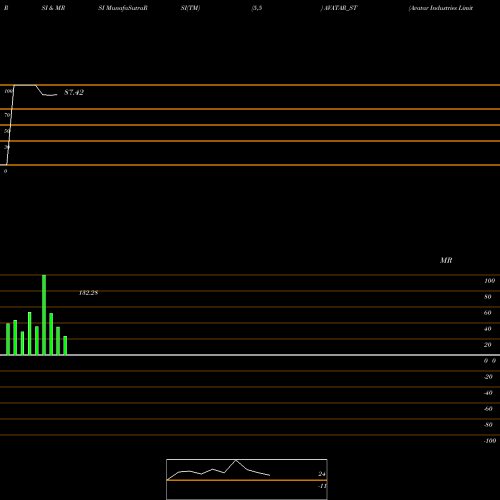This screenshot has height=500, width=500.
Task: Click the first green bar in the MR histogram
Action: (8, 339)
